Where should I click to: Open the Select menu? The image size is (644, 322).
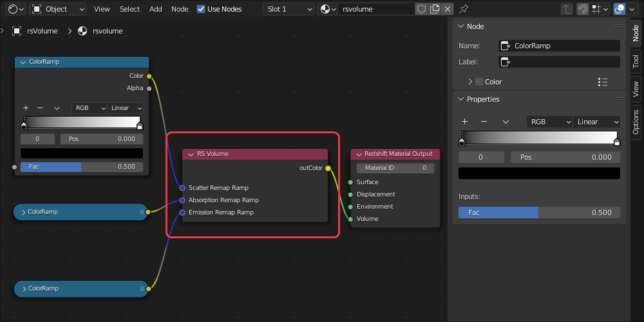coord(130,9)
